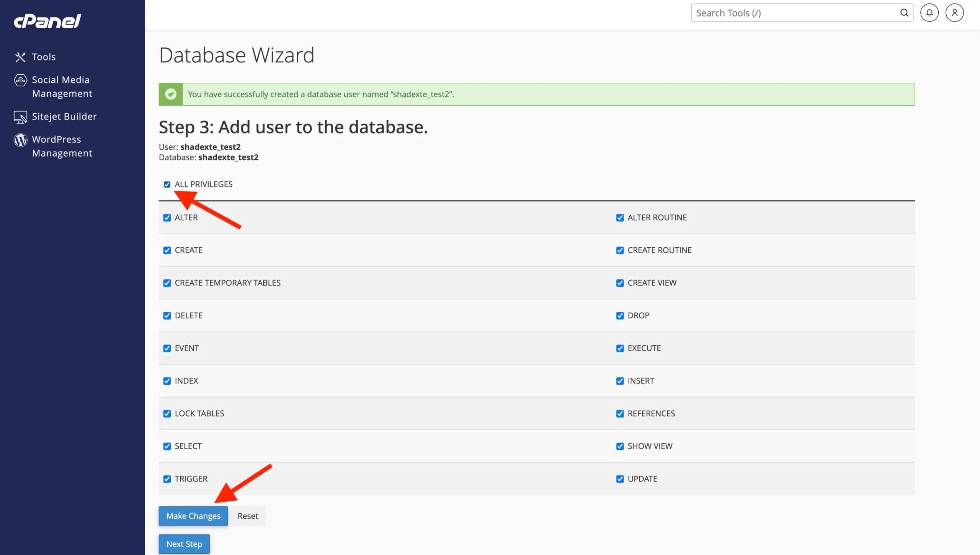The width and height of the screenshot is (980, 555).
Task: Uncheck the TRIGGER privilege
Action: point(167,479)
